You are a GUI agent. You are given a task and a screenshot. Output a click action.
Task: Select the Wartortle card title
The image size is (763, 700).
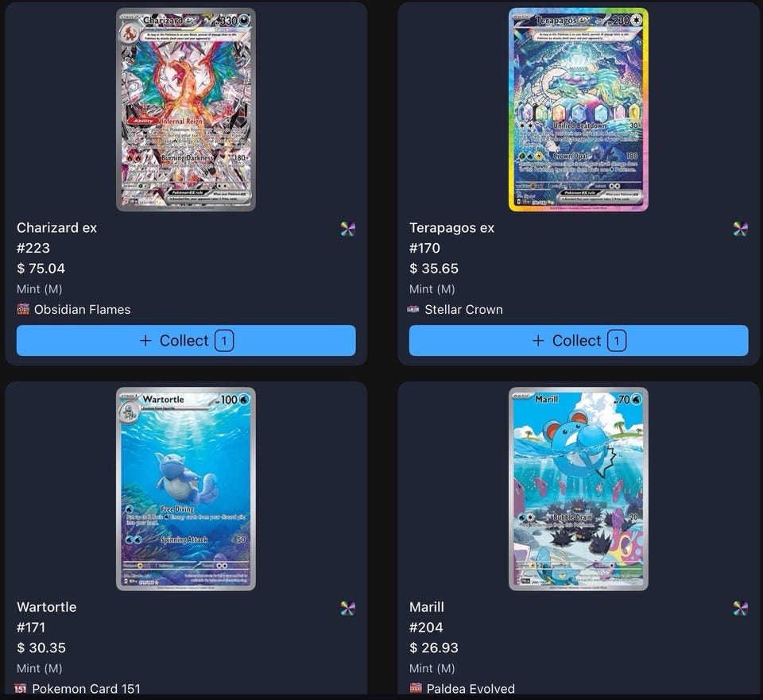pos(47,607)
